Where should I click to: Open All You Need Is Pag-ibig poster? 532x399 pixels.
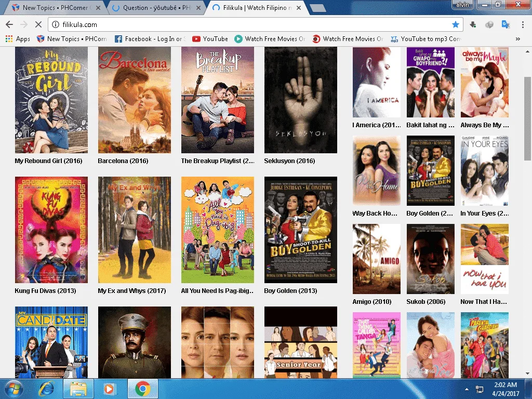pos(218,230)
